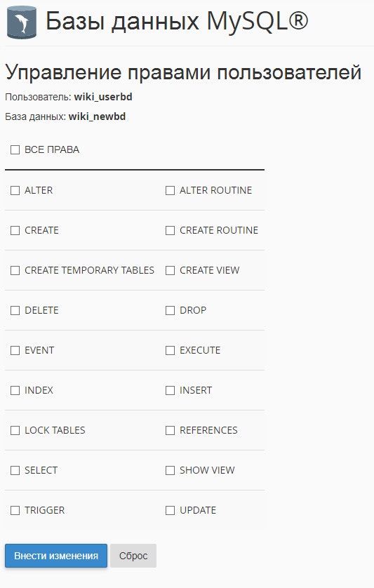This screenshot has width=374, height=588.
Task: Enable the CREATE privilege checkbox
Action: pos(15,230)
